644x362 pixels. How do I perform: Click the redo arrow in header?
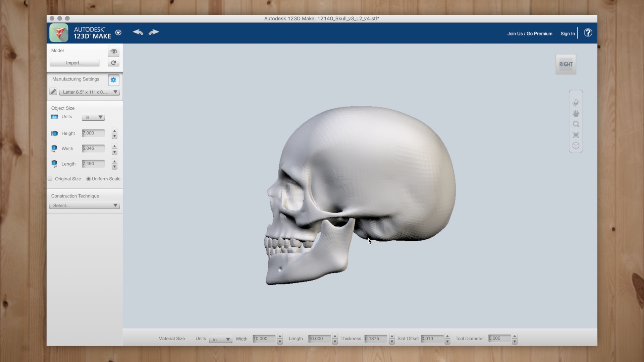tap(154, 32)
